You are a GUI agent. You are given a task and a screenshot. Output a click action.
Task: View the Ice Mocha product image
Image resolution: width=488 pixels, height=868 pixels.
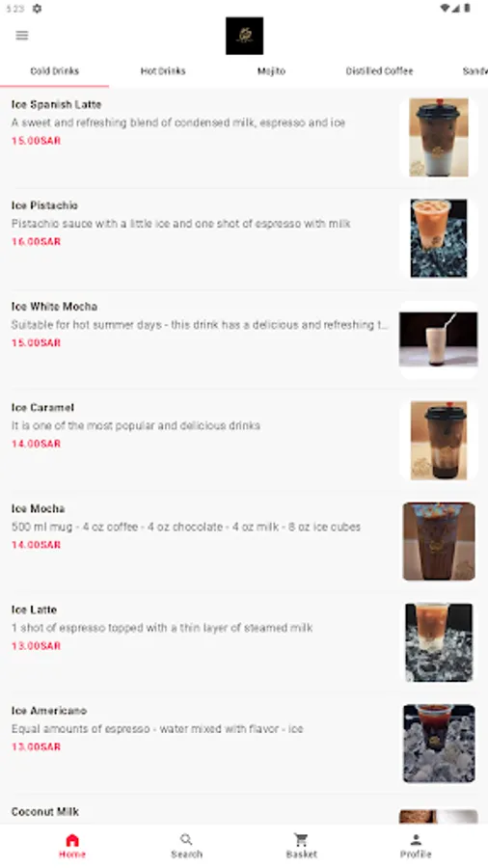(439, 541)
